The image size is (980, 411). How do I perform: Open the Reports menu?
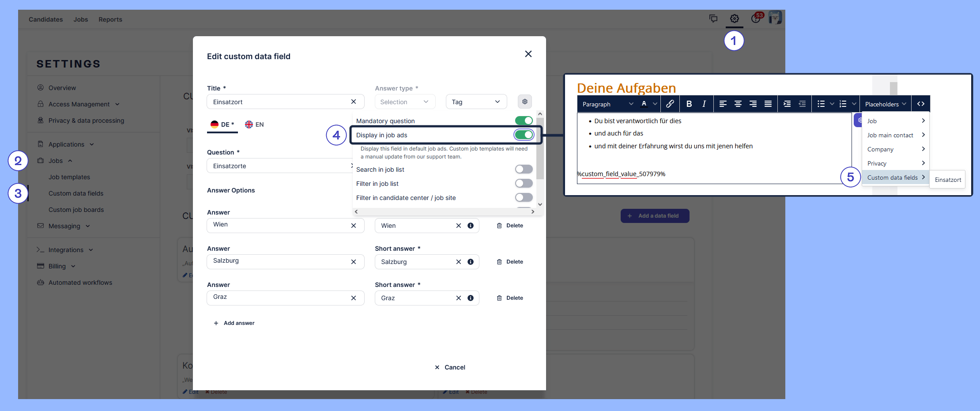[110, 19]
